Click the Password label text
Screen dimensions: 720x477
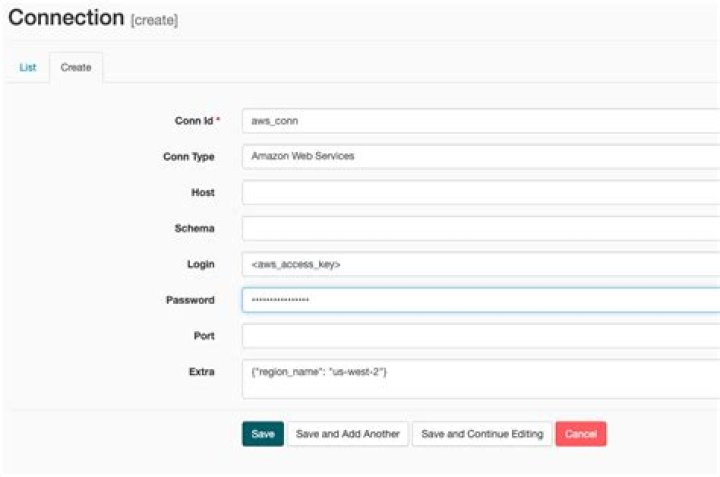(x=190, y=300)
